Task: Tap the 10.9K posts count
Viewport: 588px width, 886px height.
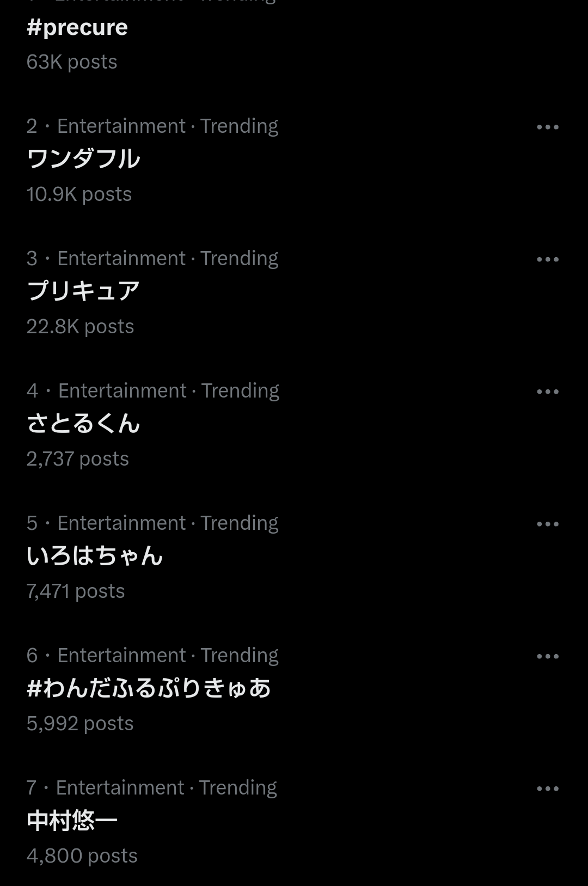Action: pyautogui.click(x=79, y=194)
